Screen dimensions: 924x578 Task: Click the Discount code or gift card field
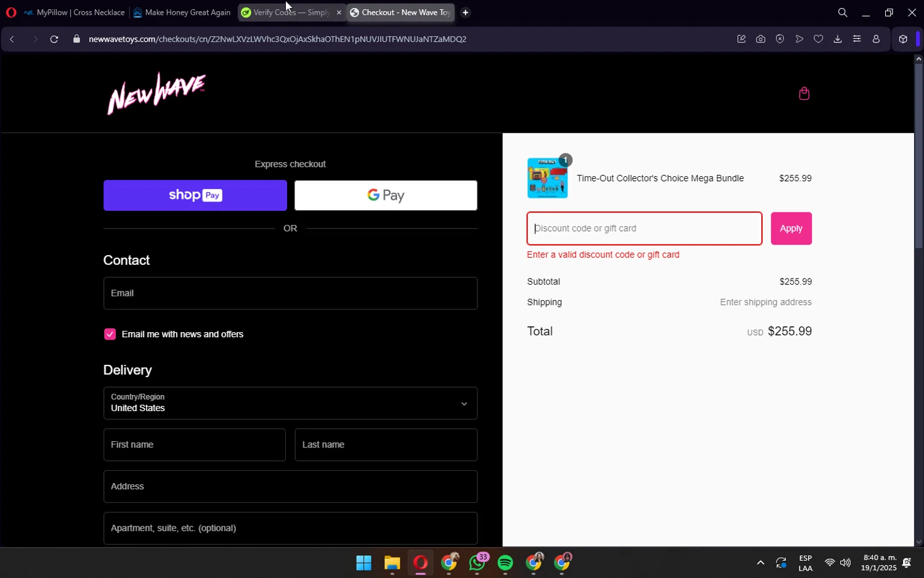(x=644, y=229)
